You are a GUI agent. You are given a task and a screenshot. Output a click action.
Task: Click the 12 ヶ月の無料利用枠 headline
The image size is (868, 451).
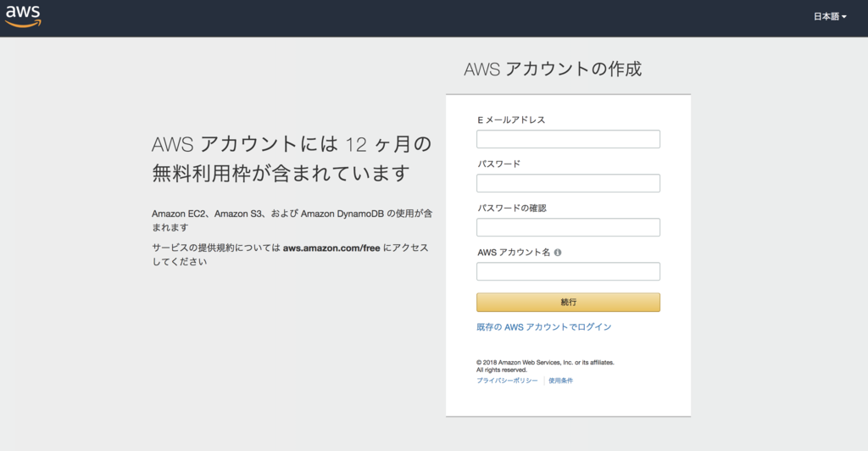point(292,159)
